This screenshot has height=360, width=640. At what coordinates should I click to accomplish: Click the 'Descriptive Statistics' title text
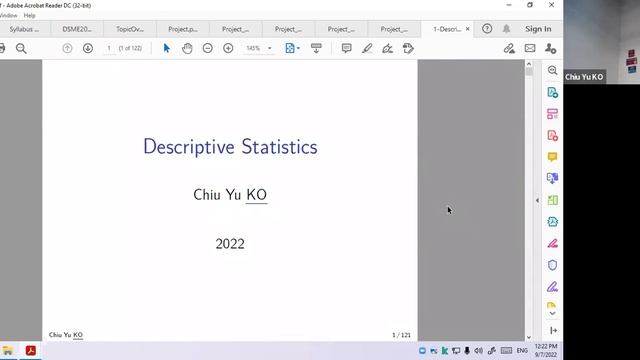coord(230,147)
